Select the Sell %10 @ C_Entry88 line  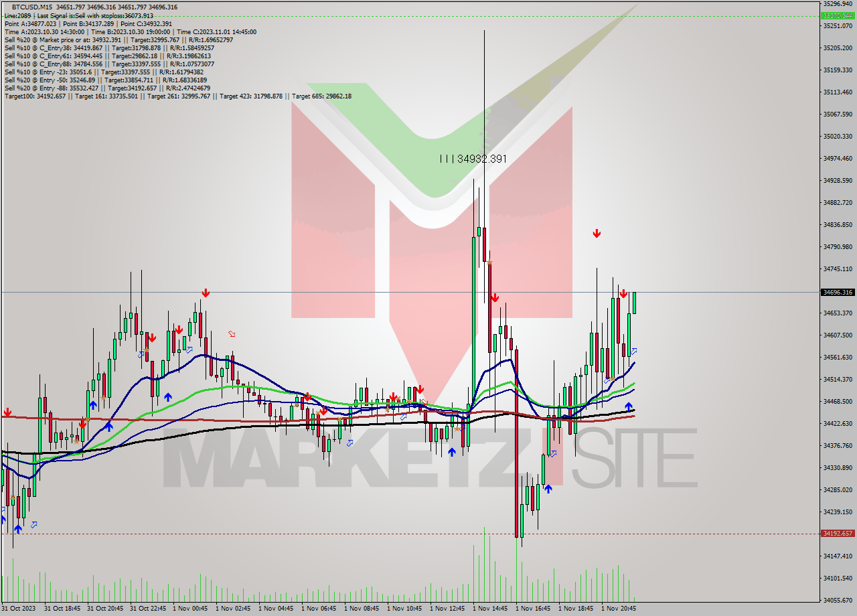109,64
